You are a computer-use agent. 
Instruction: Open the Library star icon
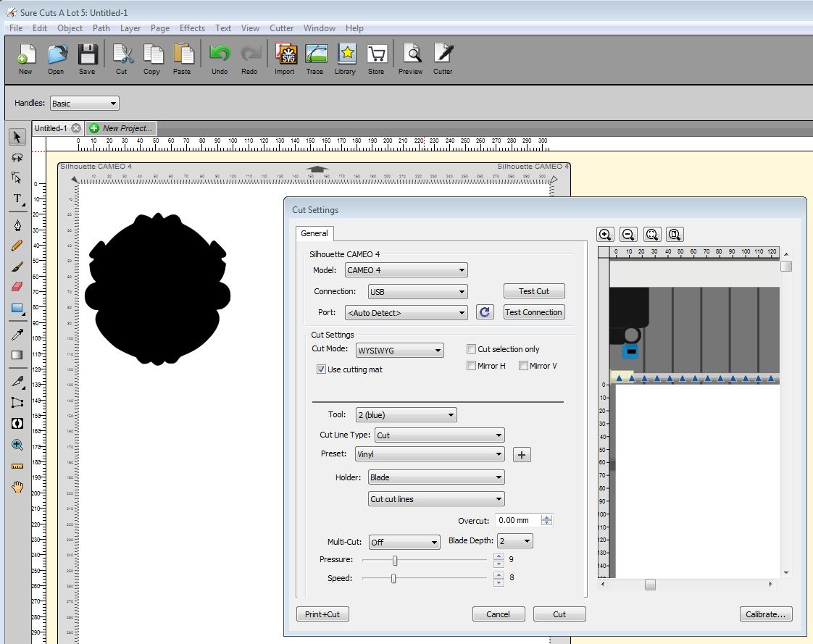[x=346, y=59]
